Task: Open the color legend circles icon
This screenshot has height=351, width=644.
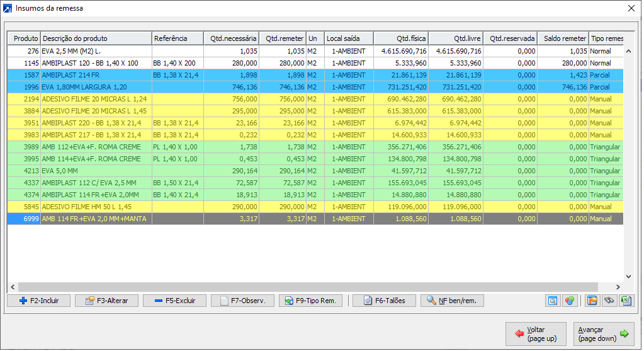Action: (569, 301)
